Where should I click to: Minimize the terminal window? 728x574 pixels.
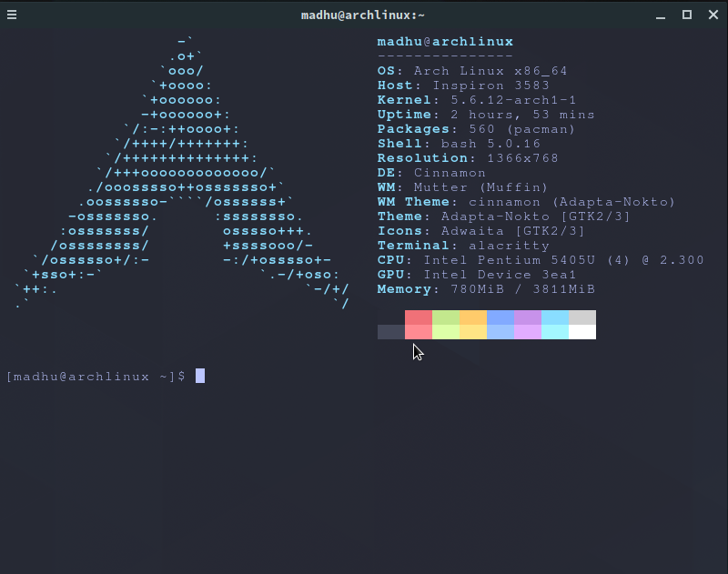(660, 15)
